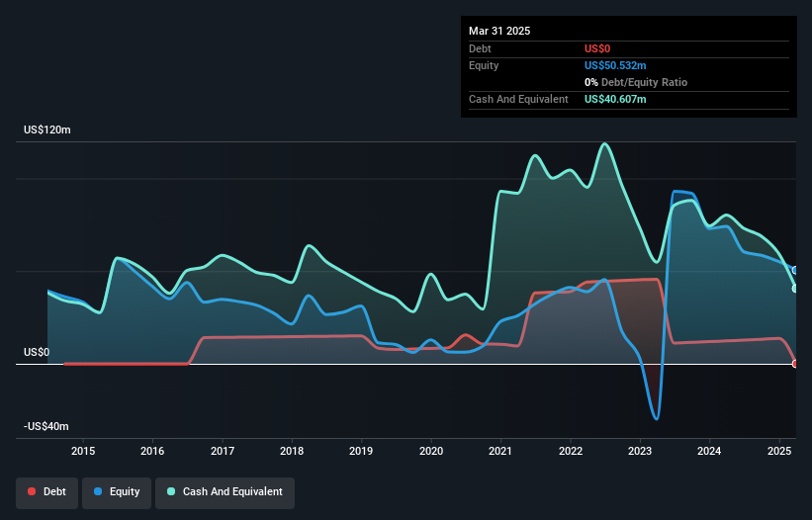
Task: Toggle the Debt series legend button
Action: (x=46, y=492)
